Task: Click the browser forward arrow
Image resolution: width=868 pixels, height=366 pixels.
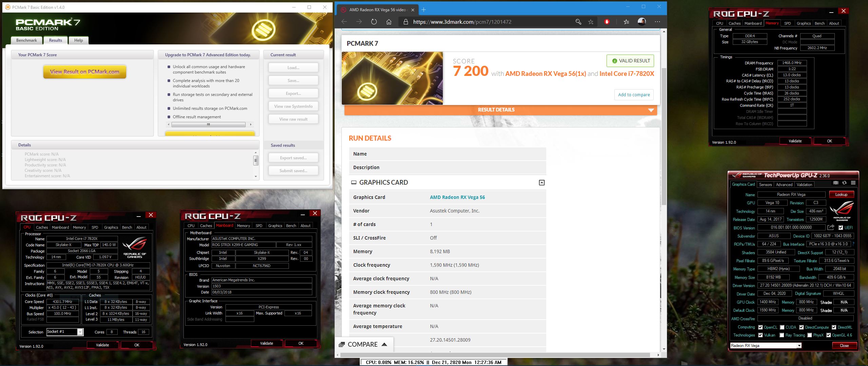Action: pos(359,22)
